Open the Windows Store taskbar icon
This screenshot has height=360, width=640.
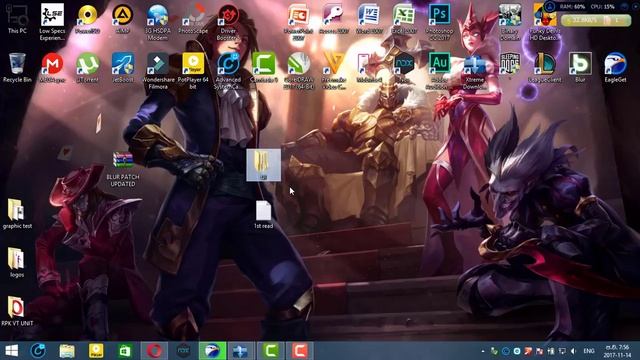(x=125, y=351)
